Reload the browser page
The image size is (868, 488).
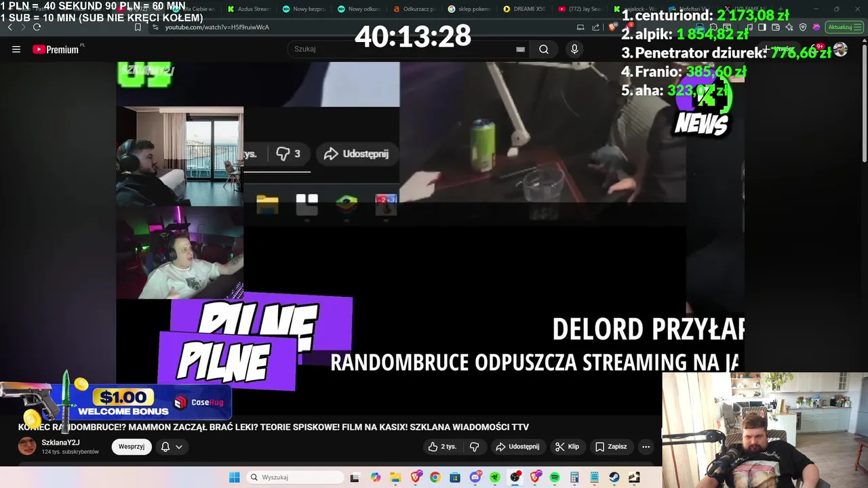pos(37,27)
